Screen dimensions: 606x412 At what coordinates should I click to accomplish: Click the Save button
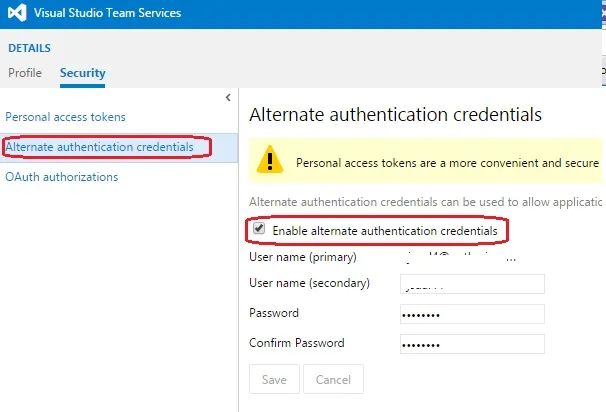pos(274,379)
